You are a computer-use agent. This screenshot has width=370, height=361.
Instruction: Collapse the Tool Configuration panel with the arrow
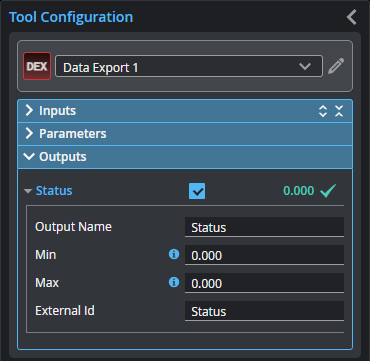pos(352,17)
